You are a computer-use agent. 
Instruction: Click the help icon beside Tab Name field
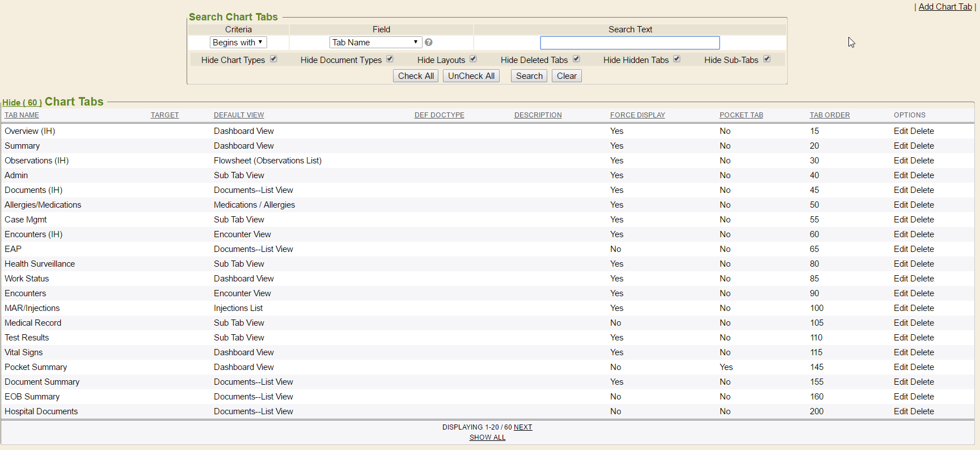[x=429, y=43]
